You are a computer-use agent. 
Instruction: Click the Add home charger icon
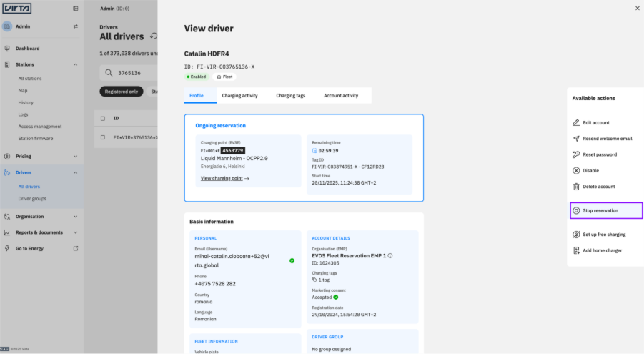coord(576,250)
